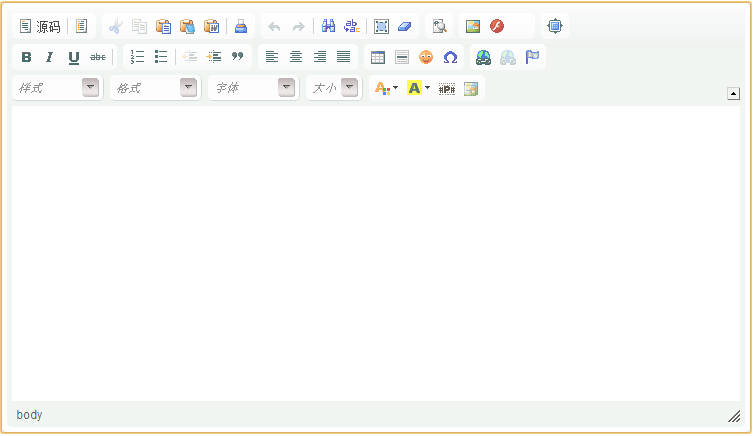The image size is (754, 436).
Task: Insert a table using the table icon
Action: [378, 57]
